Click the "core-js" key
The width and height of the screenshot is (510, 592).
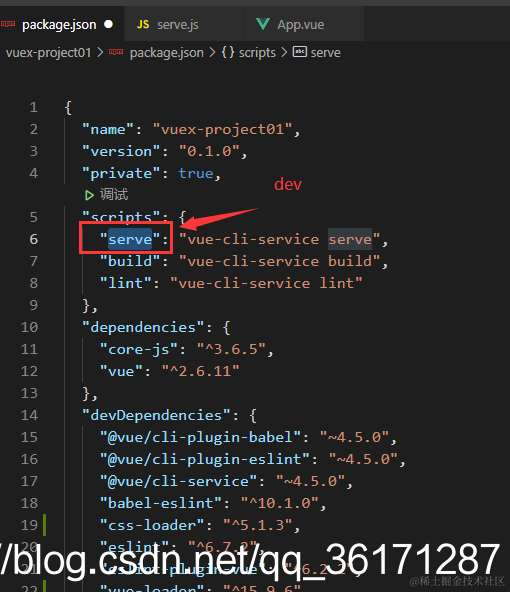click(x=139, y=349)
